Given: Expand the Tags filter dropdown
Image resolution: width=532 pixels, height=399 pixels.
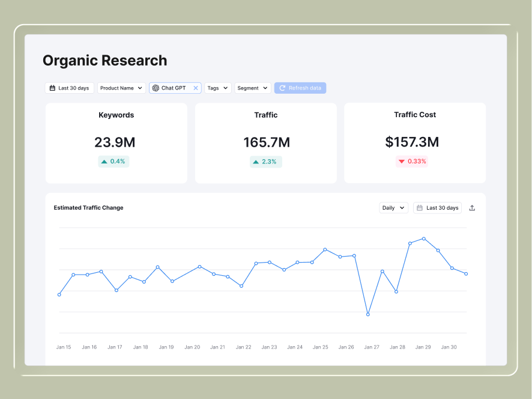Looking at the screenshot, I should tap(217, 88).
